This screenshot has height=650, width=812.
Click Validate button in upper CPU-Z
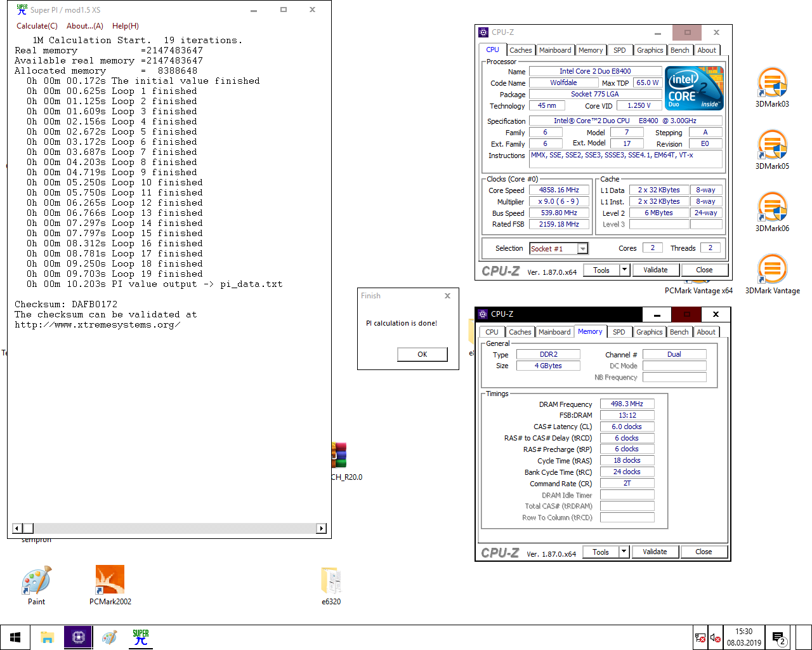[x=655, y=270]
